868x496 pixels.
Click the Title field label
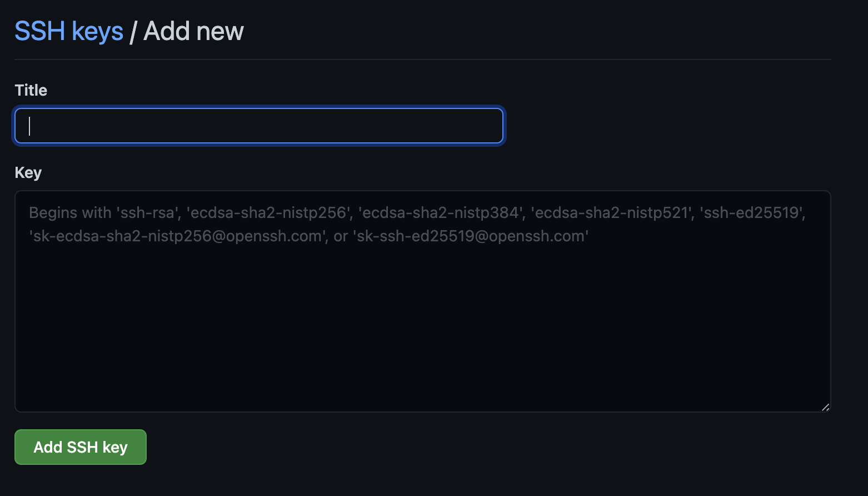(x=31, y=90)
